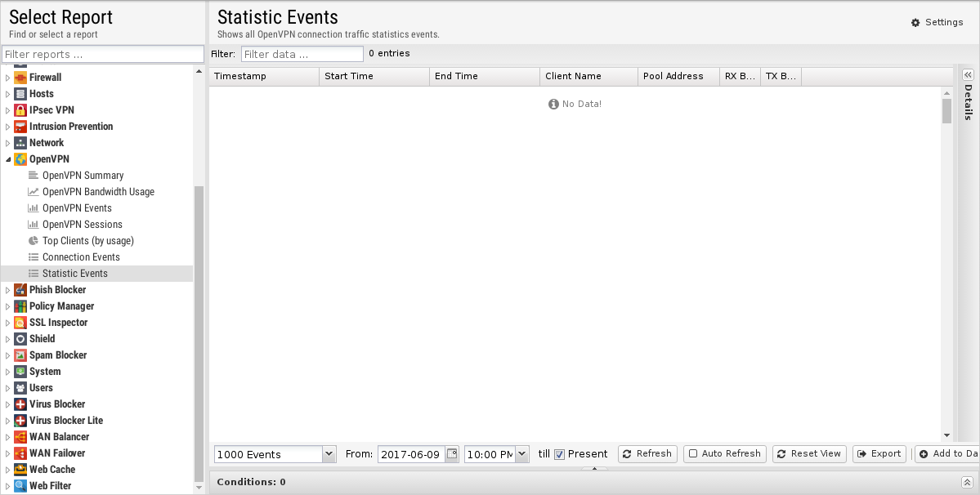Click the OpenVPN Events bar chart icon

(x=34, y=207)
